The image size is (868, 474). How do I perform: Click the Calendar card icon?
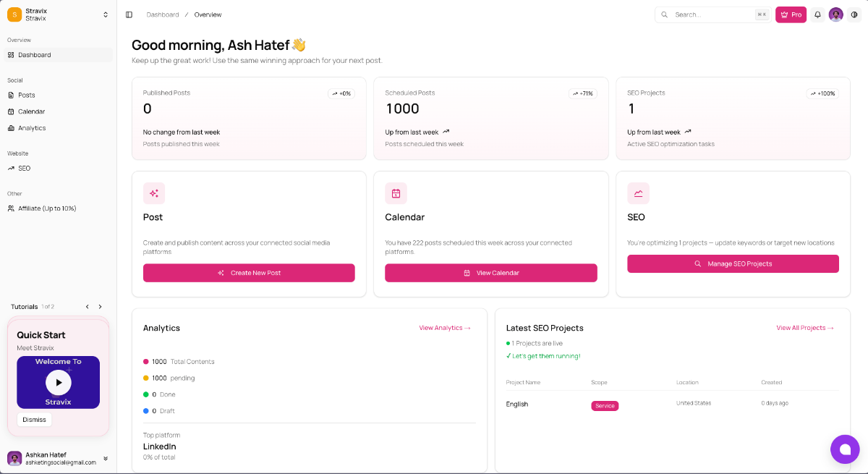tap(396, 193)
